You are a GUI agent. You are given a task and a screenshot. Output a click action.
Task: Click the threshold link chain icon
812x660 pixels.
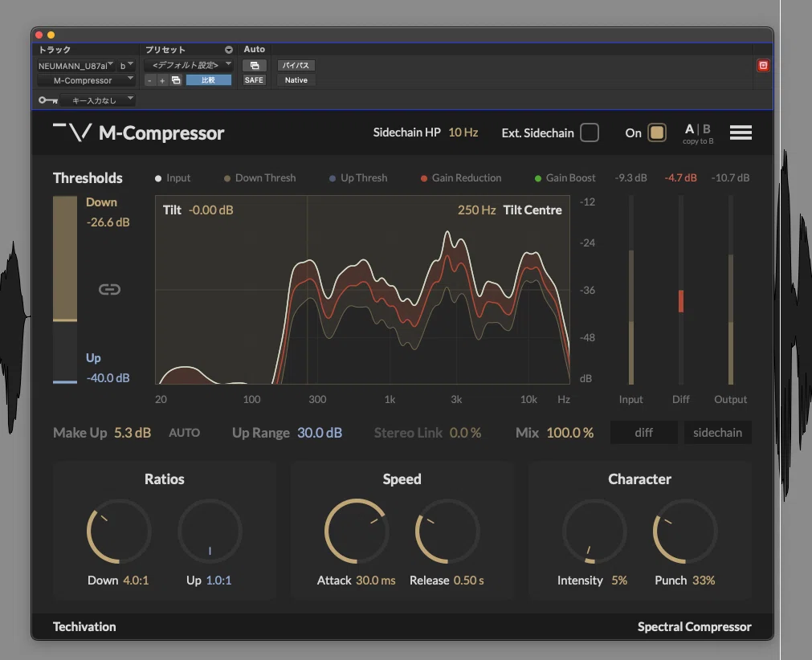click(x=109, y=289)
